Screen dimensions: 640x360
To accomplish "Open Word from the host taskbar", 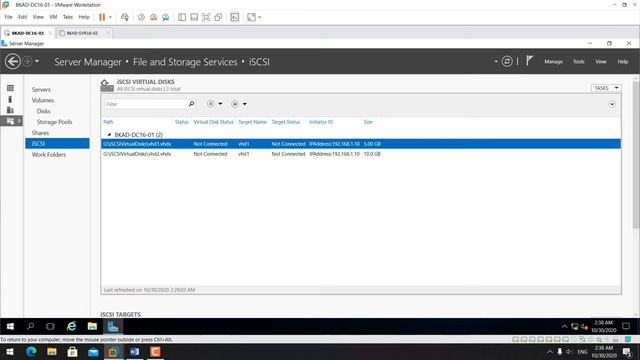I will click(x=134, y=352).
